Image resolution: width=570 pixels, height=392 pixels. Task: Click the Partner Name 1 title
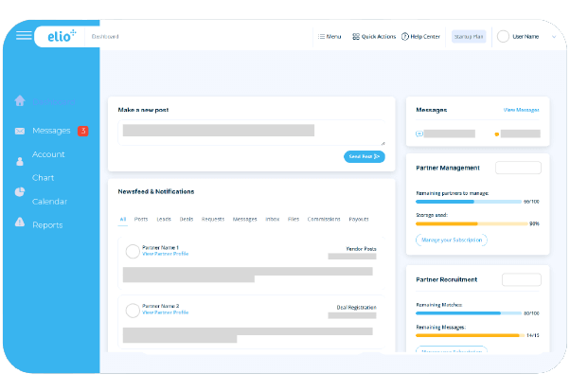tap(160, 248)
